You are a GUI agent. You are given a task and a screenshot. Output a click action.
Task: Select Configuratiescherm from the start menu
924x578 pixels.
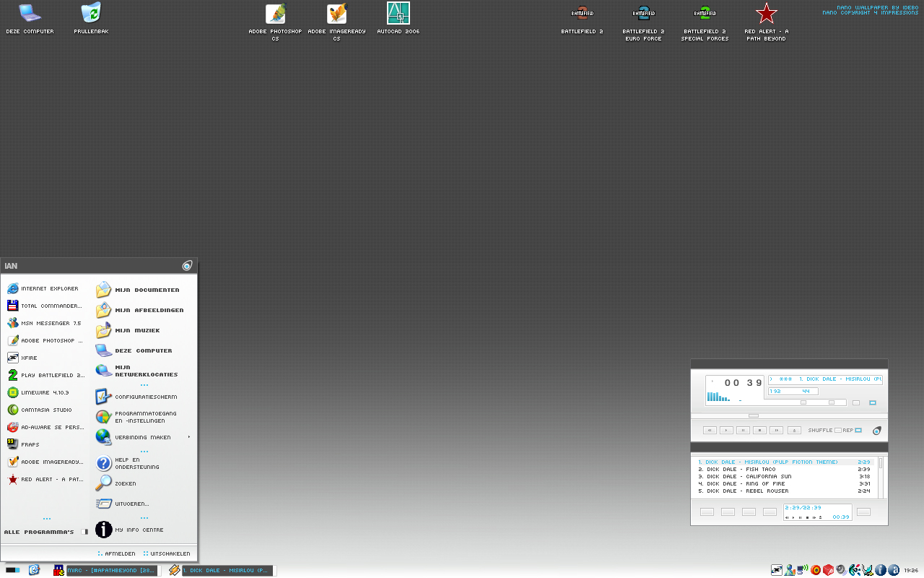(145, 397)
